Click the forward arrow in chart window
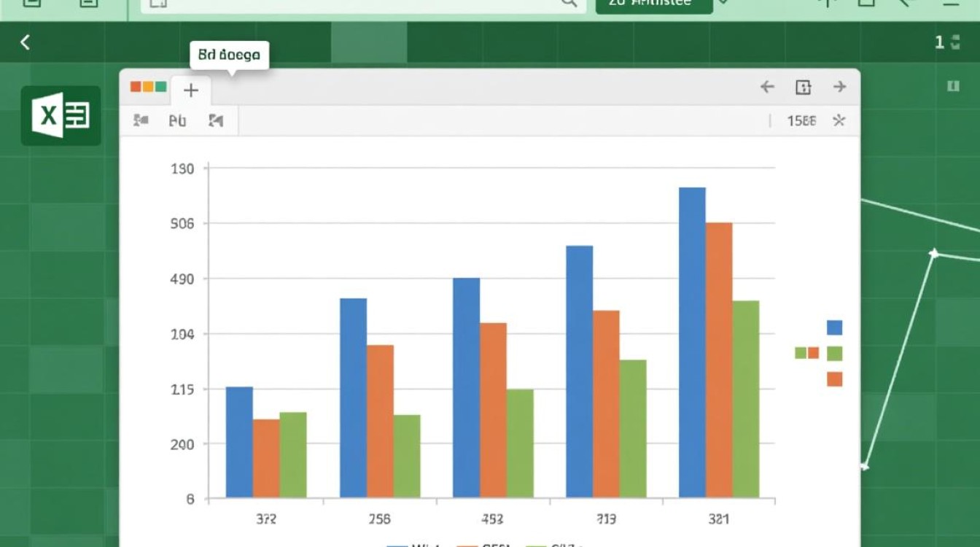This screenshot has height=547, width=980. [x=839, y=88]
